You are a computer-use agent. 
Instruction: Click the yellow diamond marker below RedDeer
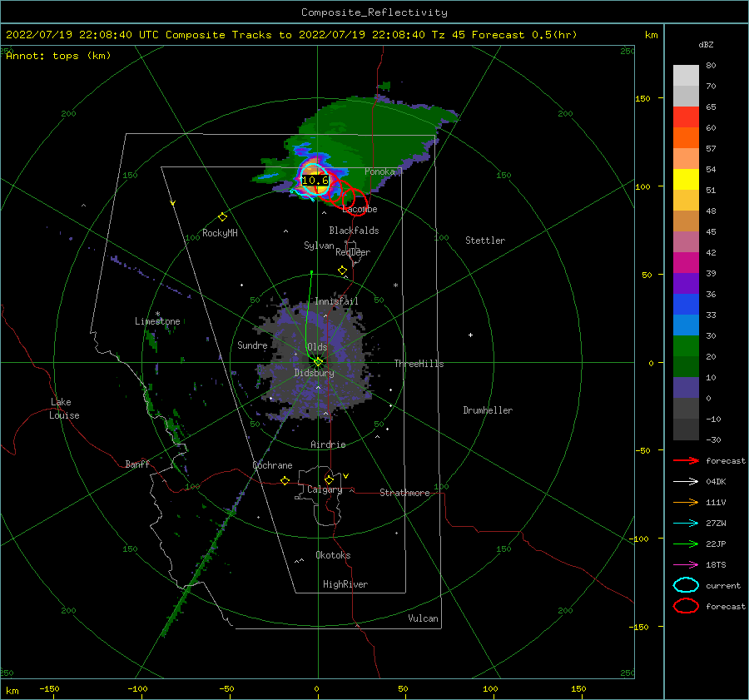(343, 271)
